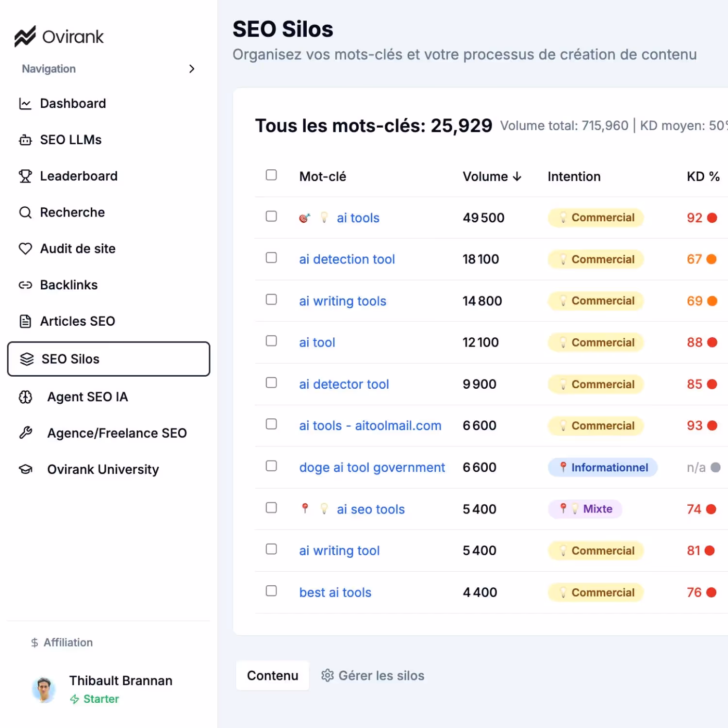Screen dimensions: 728x728
Task: Check the box for ai tool row
Action: pos(271,341)
